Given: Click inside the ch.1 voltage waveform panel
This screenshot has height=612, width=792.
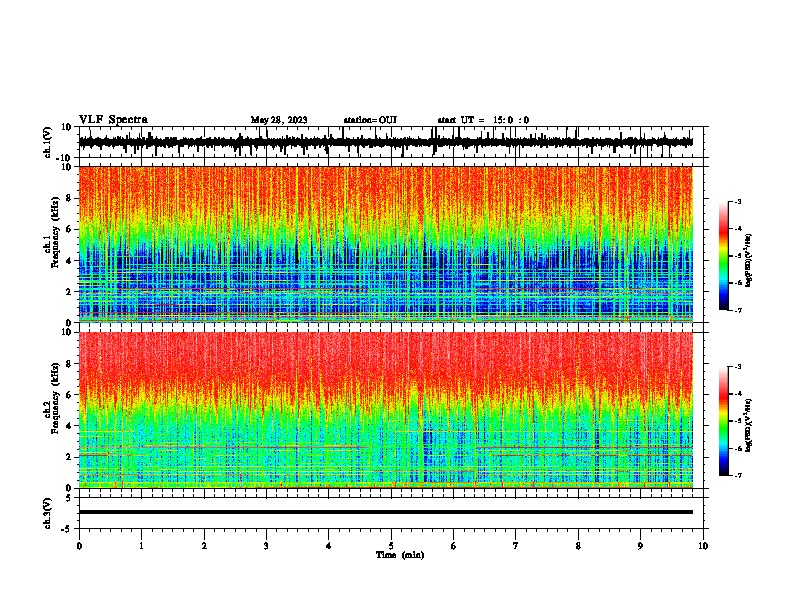Looking at the screenshot, I should tap(391, 142).
